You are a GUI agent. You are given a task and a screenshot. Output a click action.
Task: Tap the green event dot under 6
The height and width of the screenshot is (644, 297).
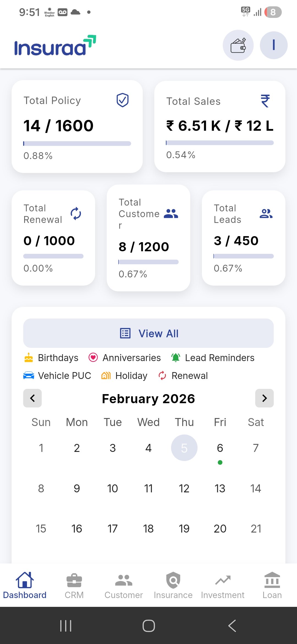pyautogui.click(x=220, y=462)
